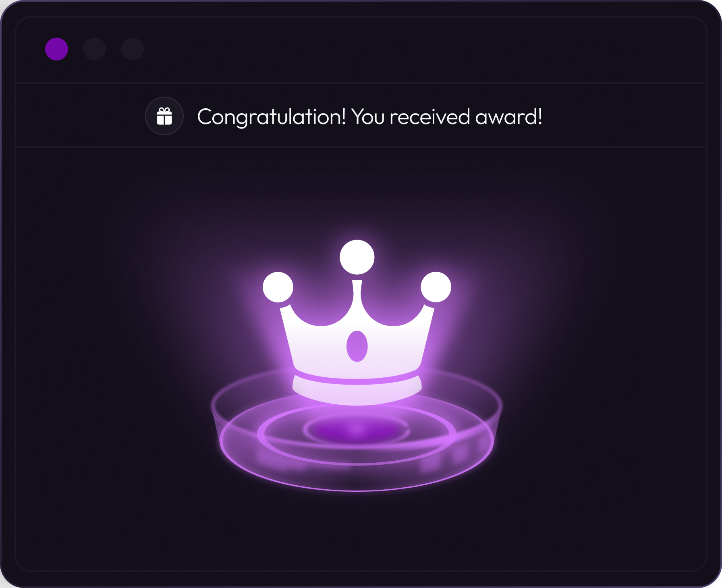
Task: Click the third dark window control dot
Action: pos(133,49)
